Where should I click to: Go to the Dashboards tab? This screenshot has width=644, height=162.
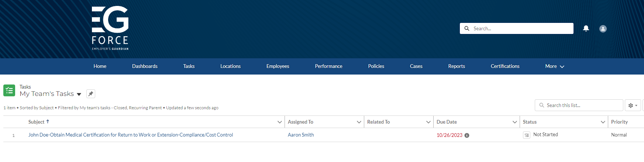145,66
